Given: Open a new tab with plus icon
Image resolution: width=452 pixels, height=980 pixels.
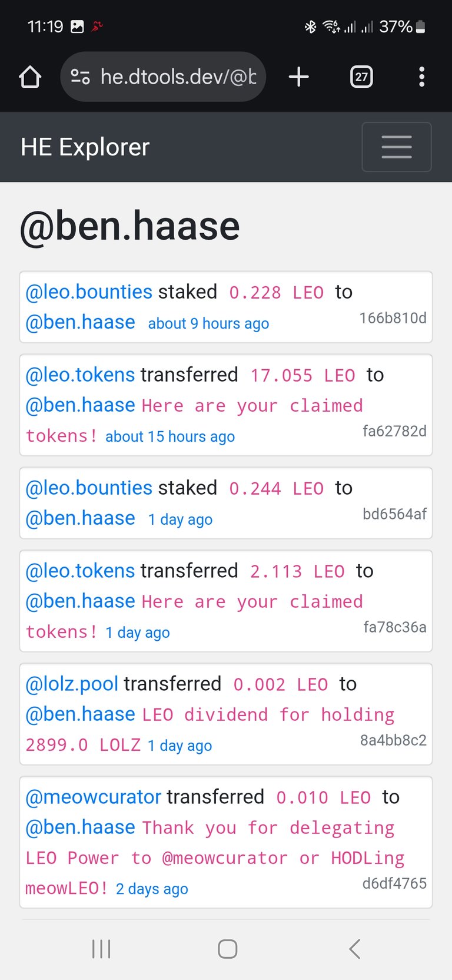Looking at the screenshot, I should [x=299, y=77].
